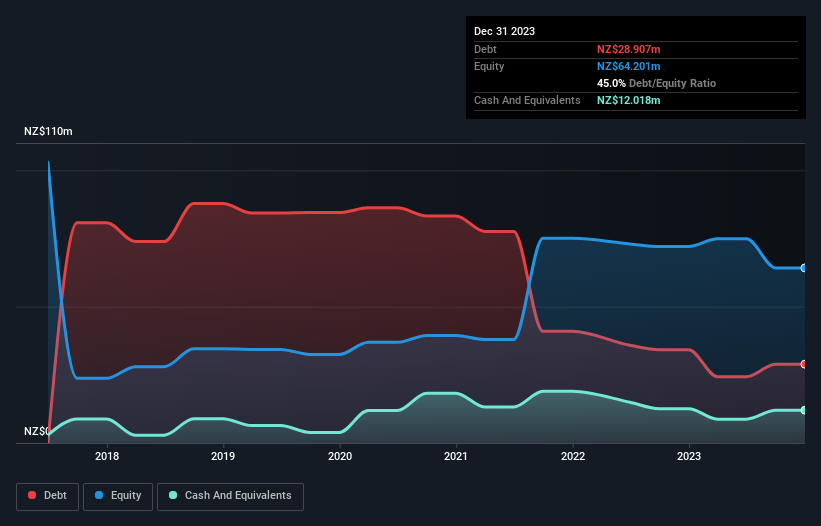Click the 2023 x-axis label
Screen dimensions: 821x526
(x=689, y=456)
